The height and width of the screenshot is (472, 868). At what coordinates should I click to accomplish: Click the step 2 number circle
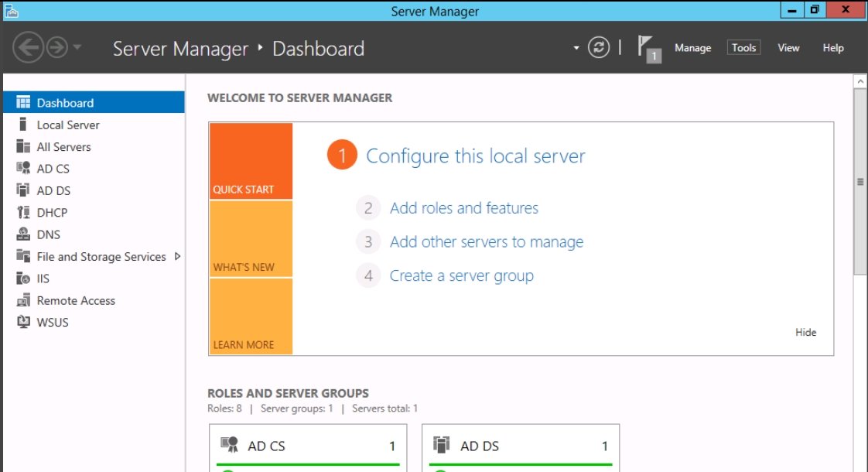pyautogui.click(x=368, y=208)
